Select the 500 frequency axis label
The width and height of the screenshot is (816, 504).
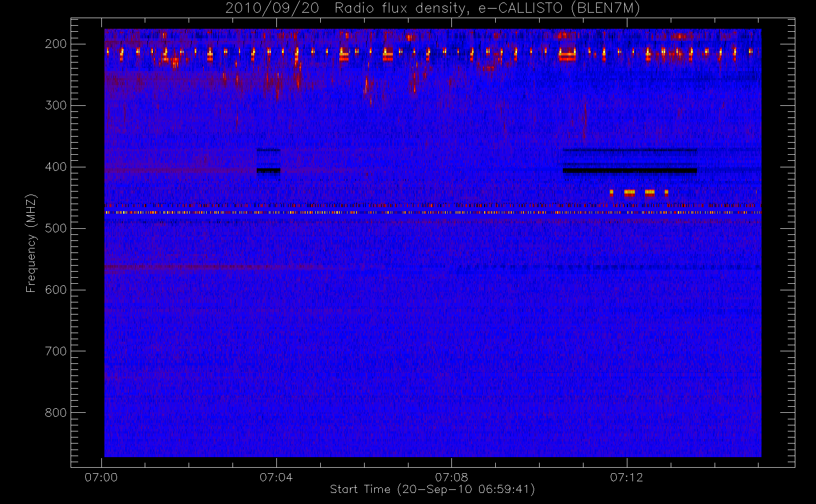coord(56,228)
